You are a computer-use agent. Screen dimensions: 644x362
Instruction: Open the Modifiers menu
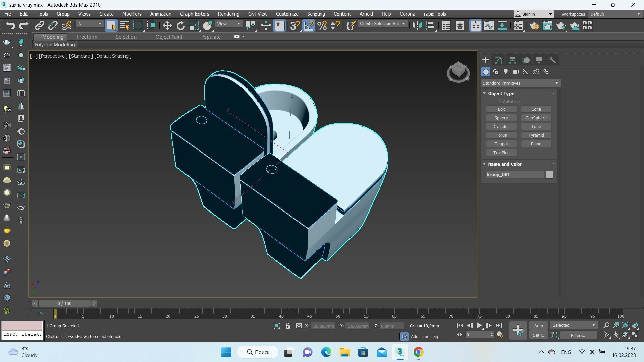(x=131, y=14)
